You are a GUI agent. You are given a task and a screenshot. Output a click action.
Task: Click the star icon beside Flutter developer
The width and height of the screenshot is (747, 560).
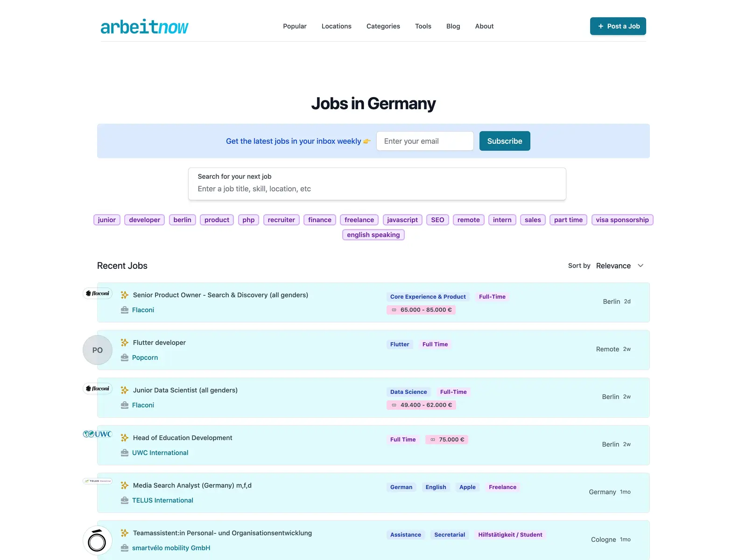(125, 343)
